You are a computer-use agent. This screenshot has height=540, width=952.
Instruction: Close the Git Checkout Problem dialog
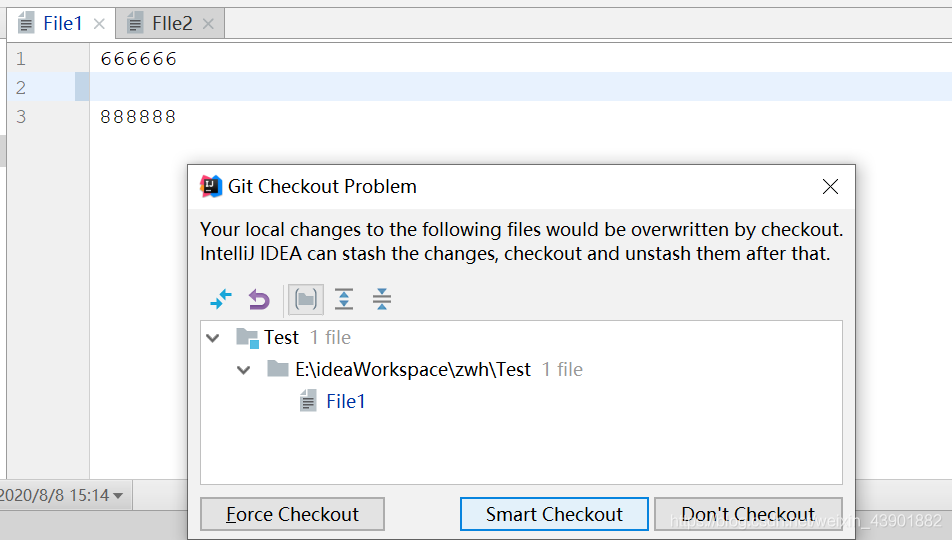coord(829,187)
